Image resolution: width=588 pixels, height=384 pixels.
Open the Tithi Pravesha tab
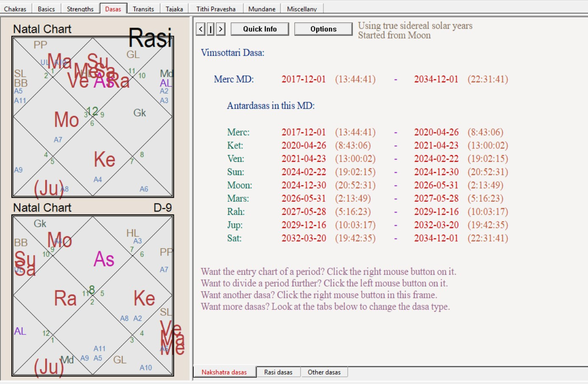pyautogui.click(x=216, y=8)
